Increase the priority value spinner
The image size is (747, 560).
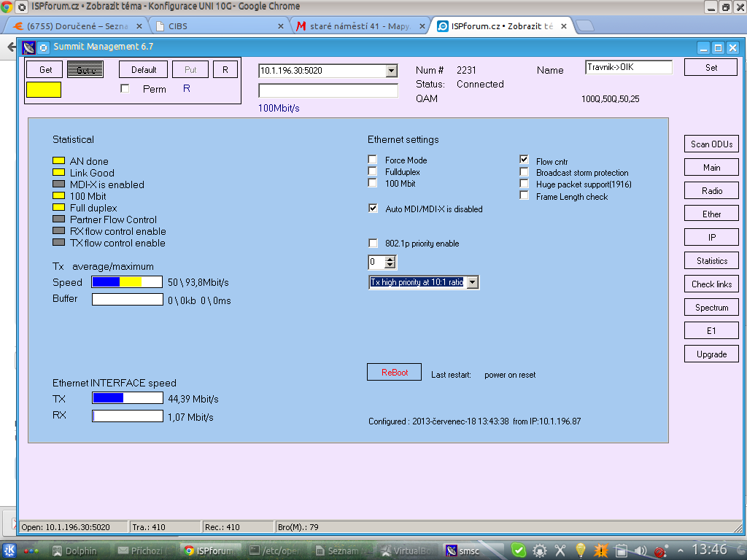click(390, 259)
